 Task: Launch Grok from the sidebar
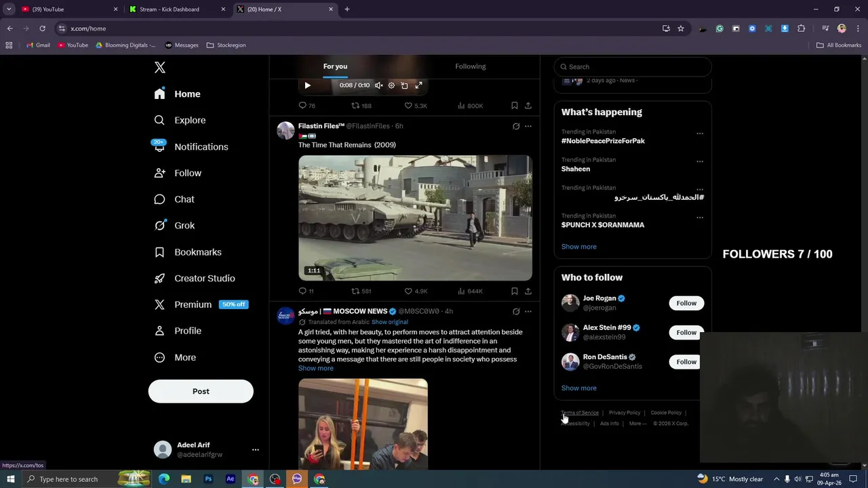pos(174,226)
